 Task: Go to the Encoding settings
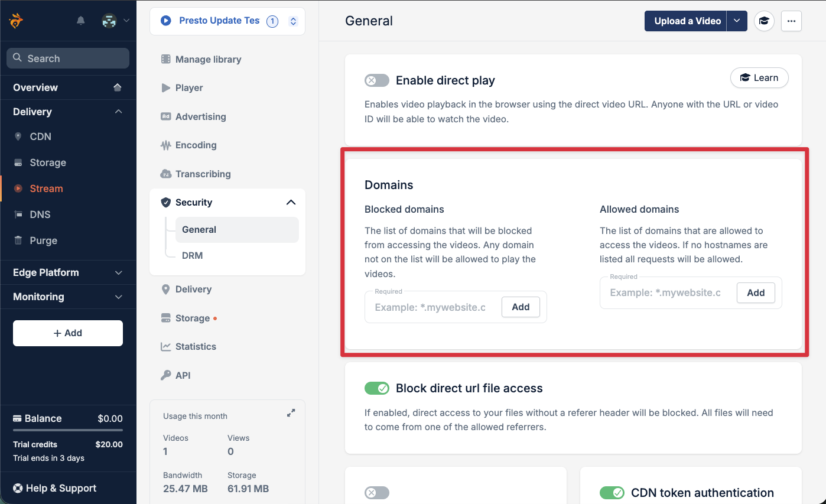pos(196,145)
